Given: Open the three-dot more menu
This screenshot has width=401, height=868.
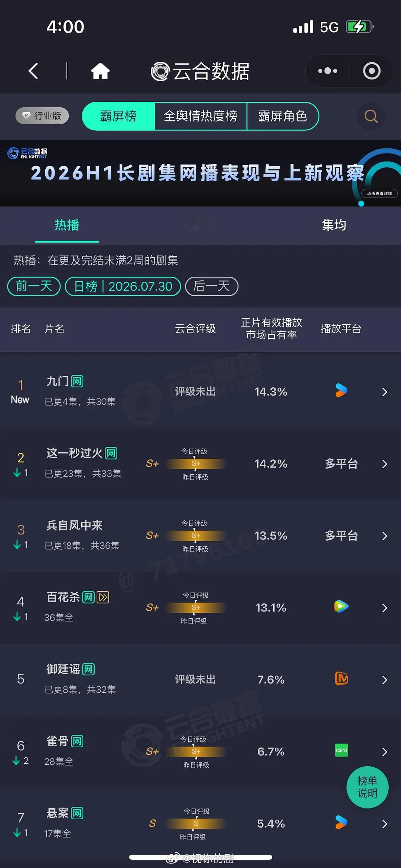Looking at the screenshot, I should point(327,71).
